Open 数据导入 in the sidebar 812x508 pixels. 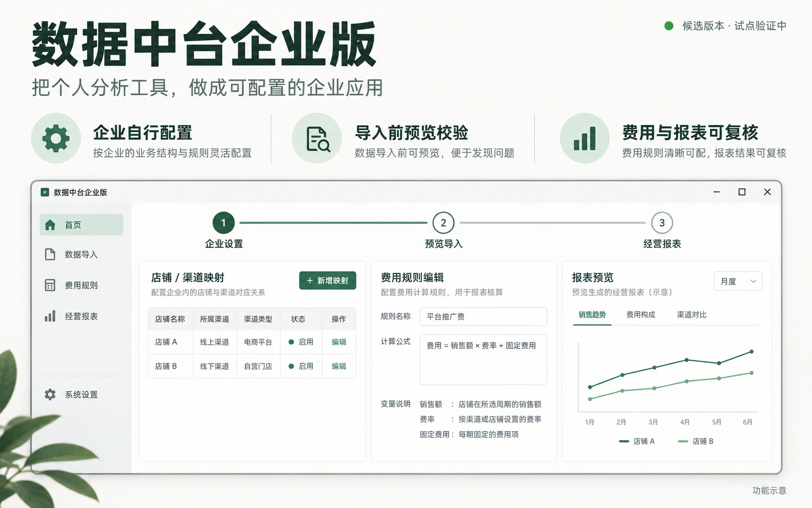coord(81,255)
